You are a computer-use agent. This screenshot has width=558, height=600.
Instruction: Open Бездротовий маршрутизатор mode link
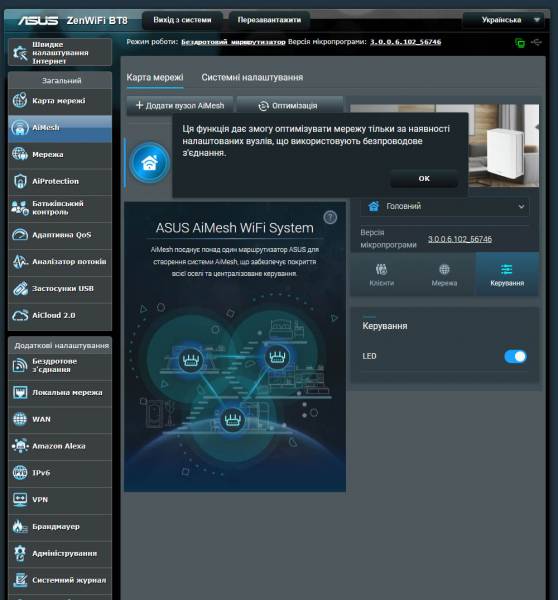point(233,42)
